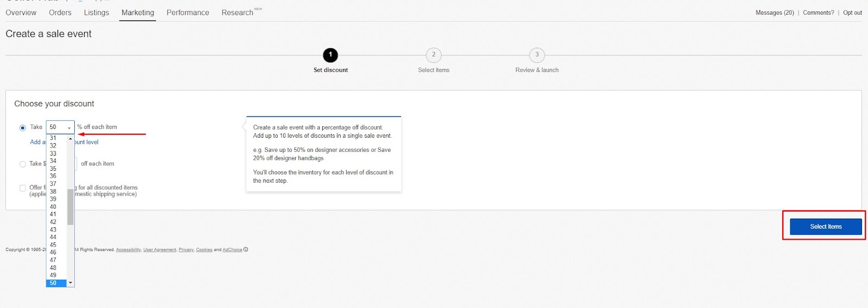
Task: Click the dropdown list scrollbar thumb
Action: [71, 207]
